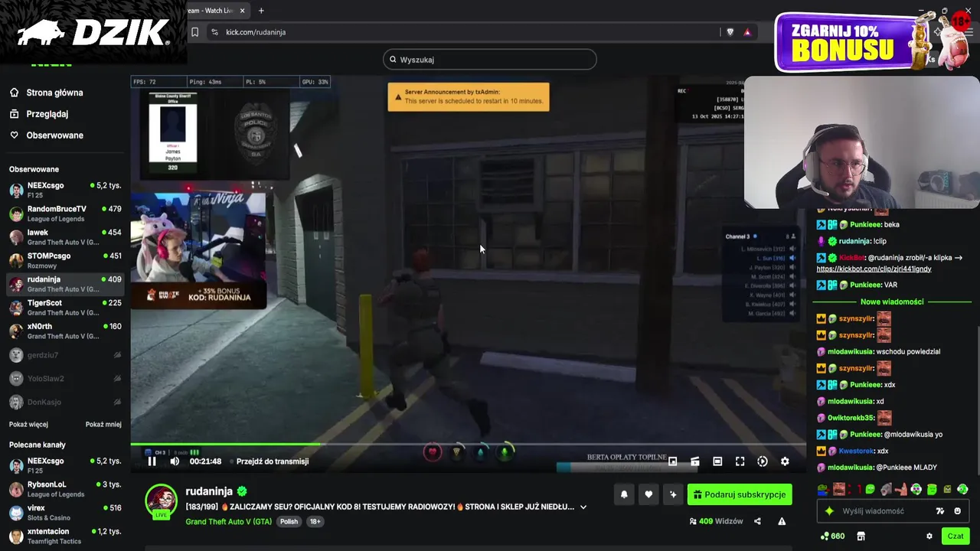Viewport: 980px width, 551px height.
Task: Open site settings icon in address bar
Action: tap(214, 32)
